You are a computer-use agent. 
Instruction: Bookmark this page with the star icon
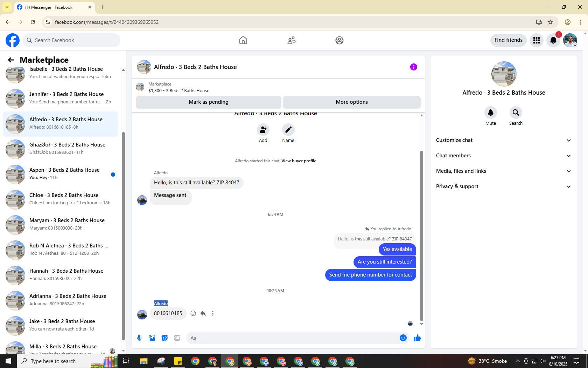click(x=550, y=22)
